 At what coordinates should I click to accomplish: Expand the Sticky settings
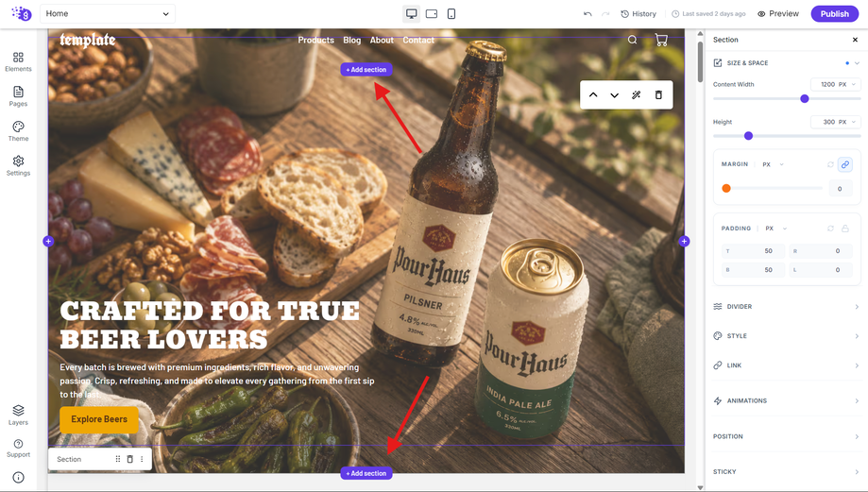click(786, 472)
